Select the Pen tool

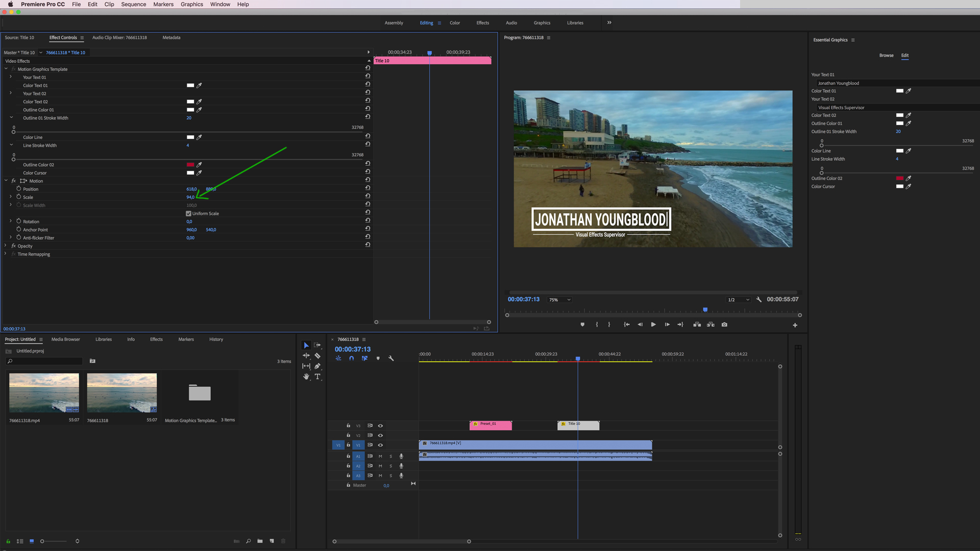pyautogui.click(x=317, y=366)
